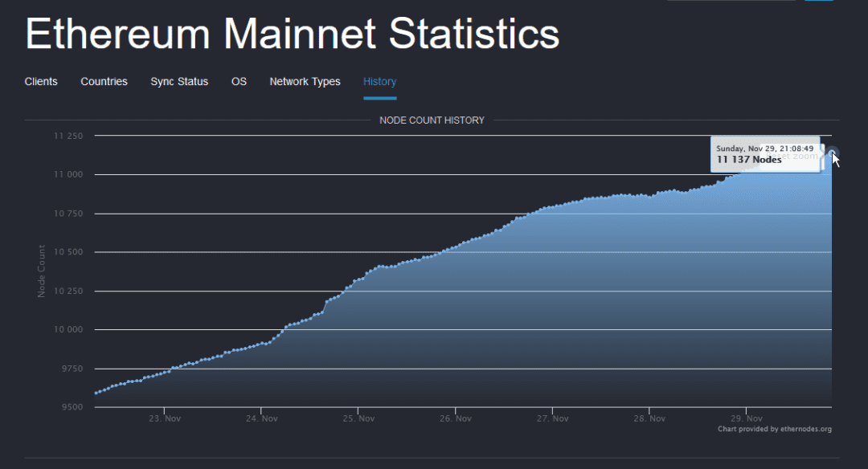
Task: Select the Sync Status tab
Action: (179, 81)
